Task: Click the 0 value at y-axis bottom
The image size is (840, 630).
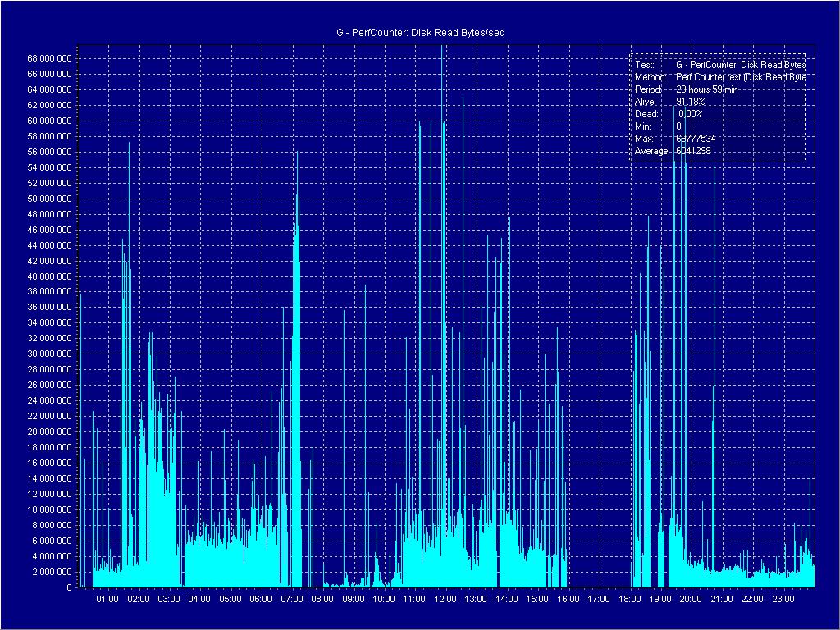Action: coord(69,587)
